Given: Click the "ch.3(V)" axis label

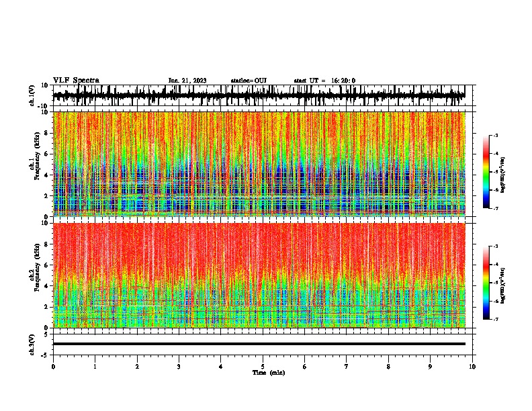Looking at the screenshot, I should 32,345.
